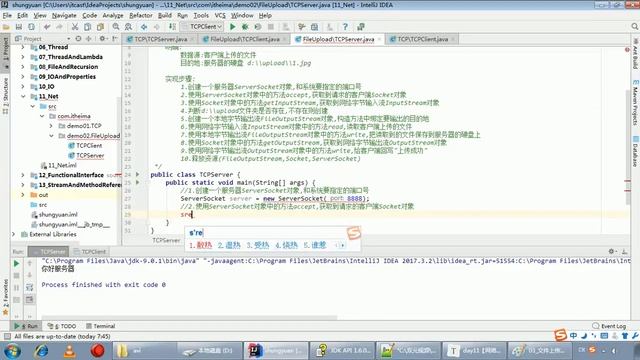Click the Undo arrow in the toolbar
Screen dimensions: 640x360
click(47, 27)
